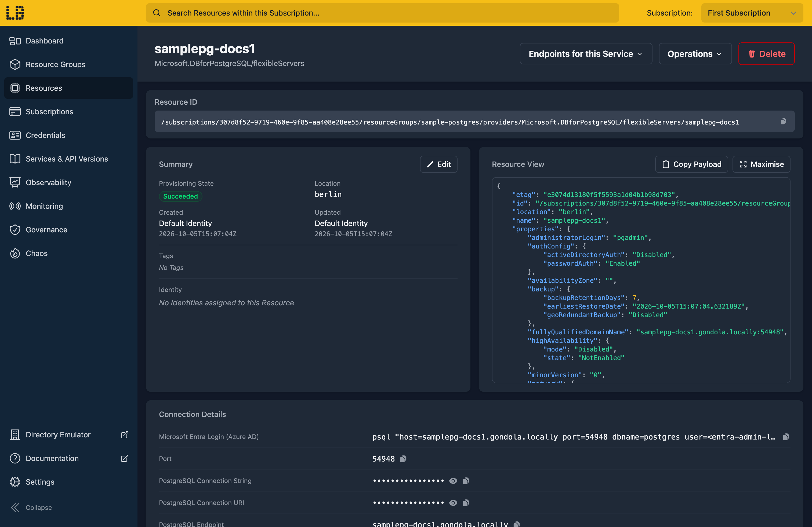Open Subscriptions in sidebar
This screenshot has width=812, height=527.
[x=68, y=111]
